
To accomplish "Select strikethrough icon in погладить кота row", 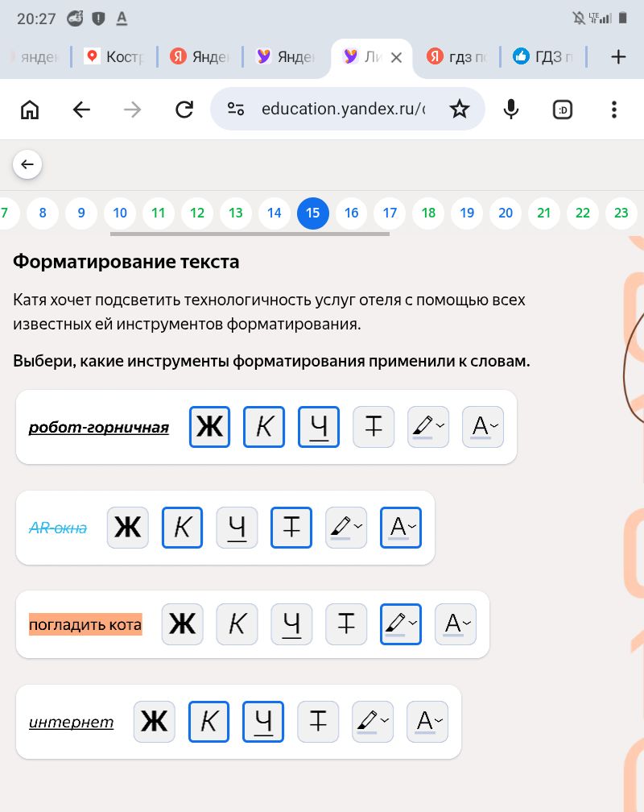I will pyautogui.click(x=346, y=624).
